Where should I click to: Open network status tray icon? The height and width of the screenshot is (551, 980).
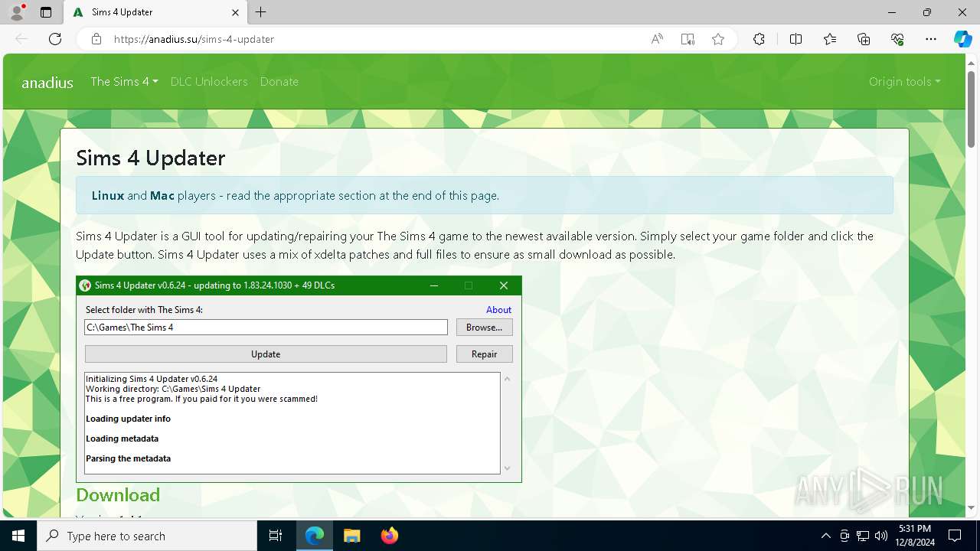point(863,536)
